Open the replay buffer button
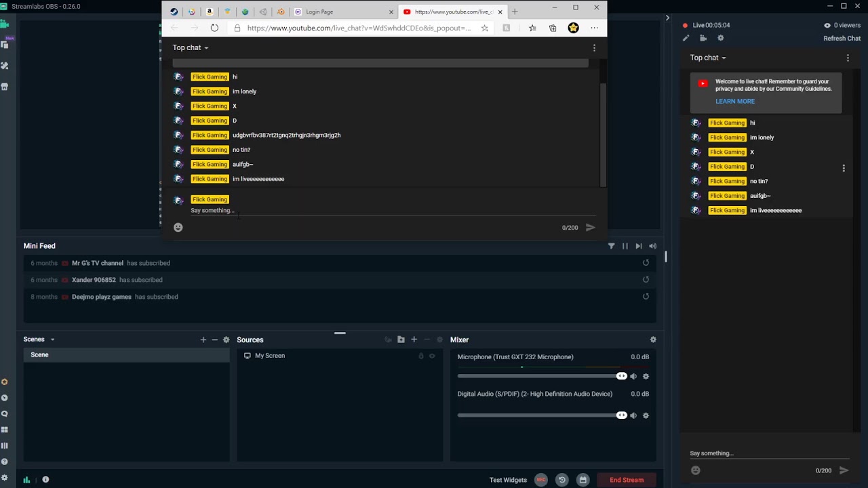Viewport: 868px width, 488px height. click(561, 480)
